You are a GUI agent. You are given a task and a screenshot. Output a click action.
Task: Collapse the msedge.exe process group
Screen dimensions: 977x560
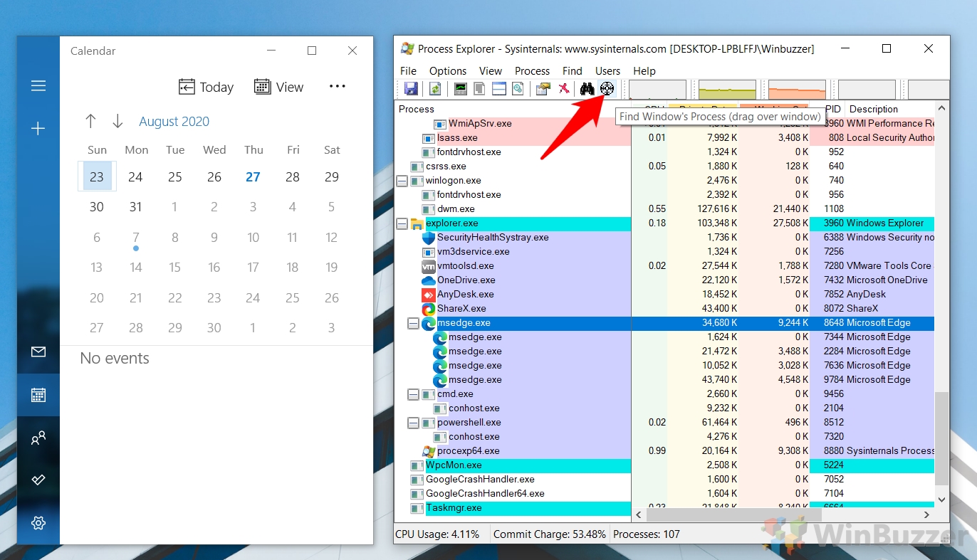pyautogui.click(x=413, y=322)
